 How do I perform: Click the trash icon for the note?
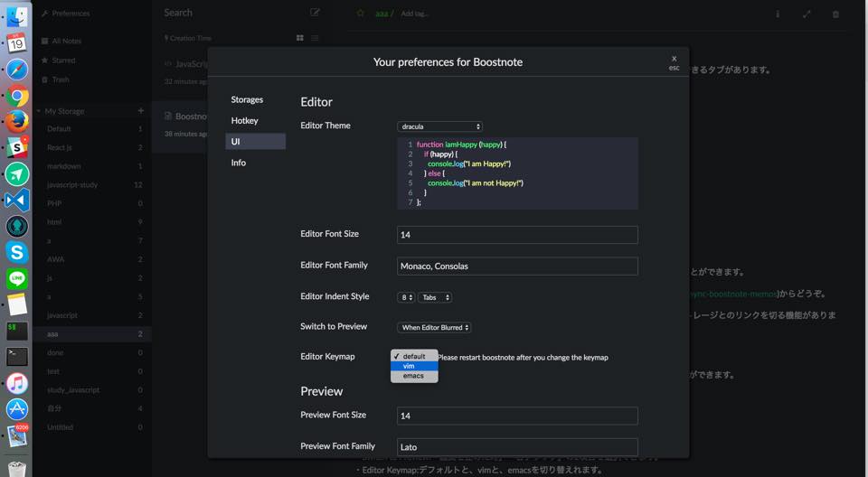coord(835,14)
